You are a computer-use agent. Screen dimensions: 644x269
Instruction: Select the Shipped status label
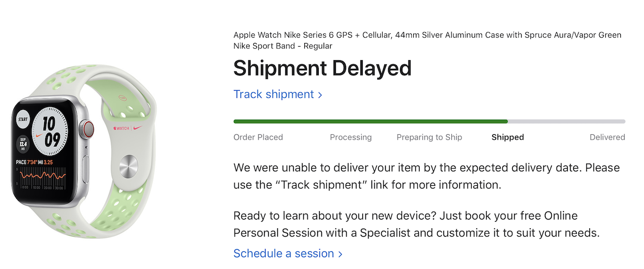(x=508, y=137)
